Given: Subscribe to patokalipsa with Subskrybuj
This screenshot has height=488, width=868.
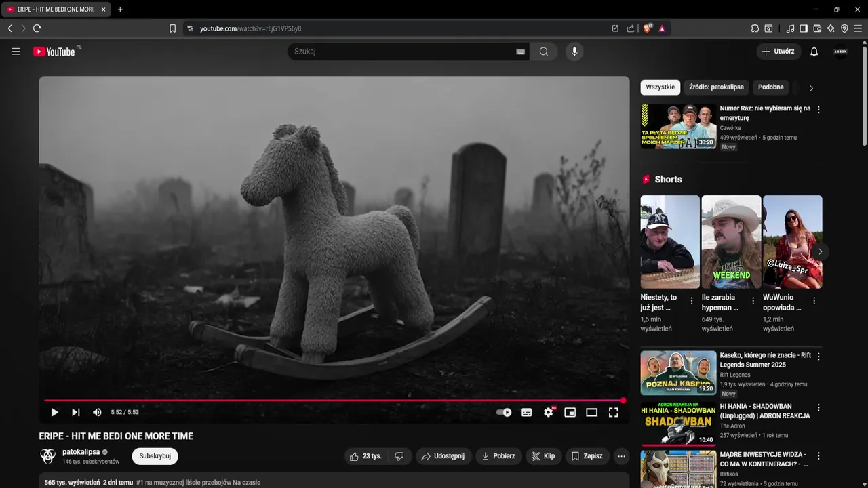Looking at the screenshot, I should point(155,456).
